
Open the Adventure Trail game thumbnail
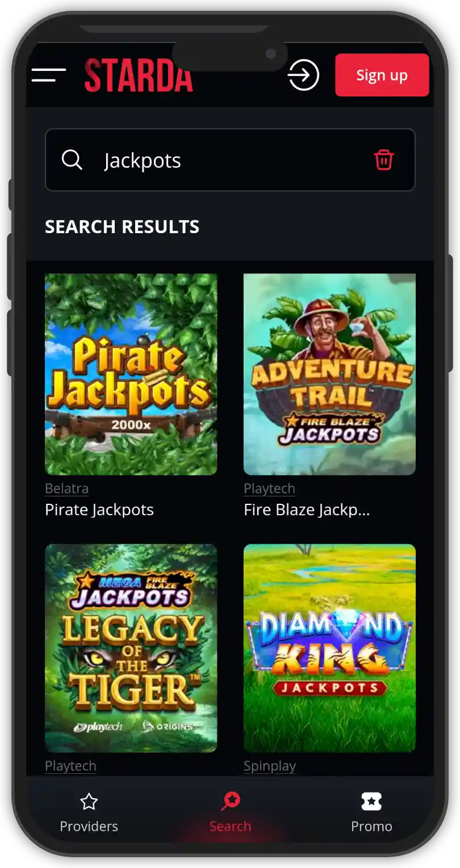coord(329,374)
